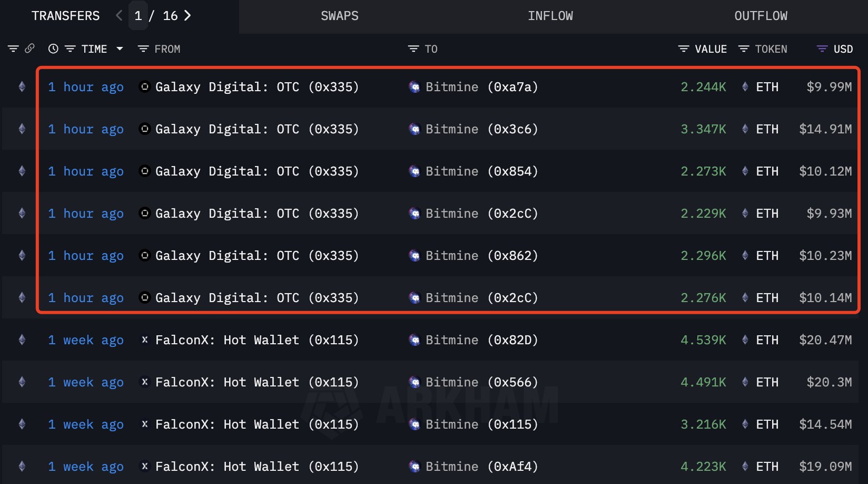Click Ethereum chain icon in $10.23M row
Screen dimensions: 868x484
pos(22,255)
